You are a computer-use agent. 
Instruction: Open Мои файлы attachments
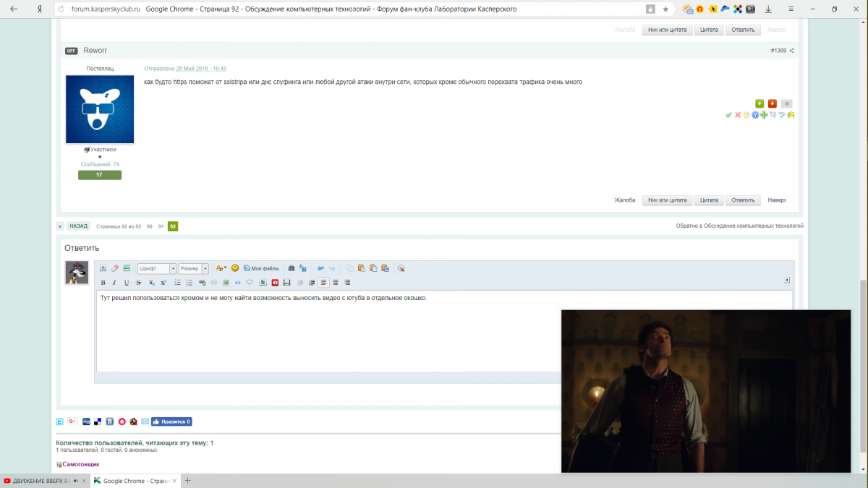(x=261, y=268)
